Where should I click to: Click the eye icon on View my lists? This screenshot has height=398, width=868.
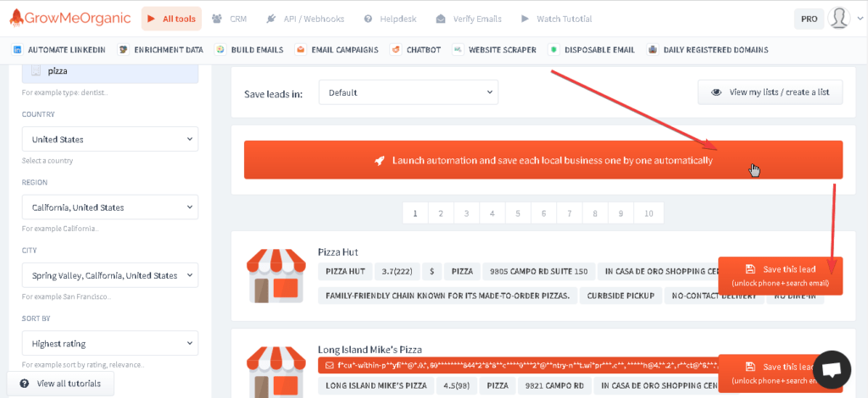click(716, 92)
